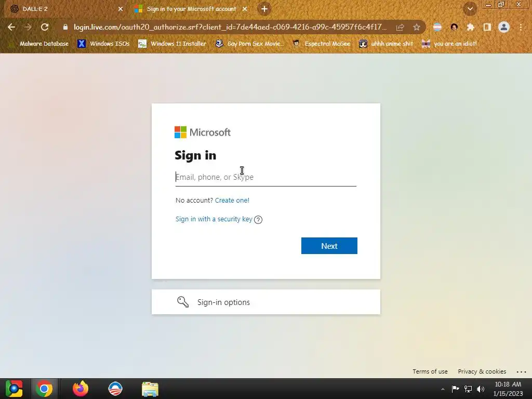Open the Chrome three-dot menu
The height and width of the screenshot is (399, 532).
click(521, 27)
